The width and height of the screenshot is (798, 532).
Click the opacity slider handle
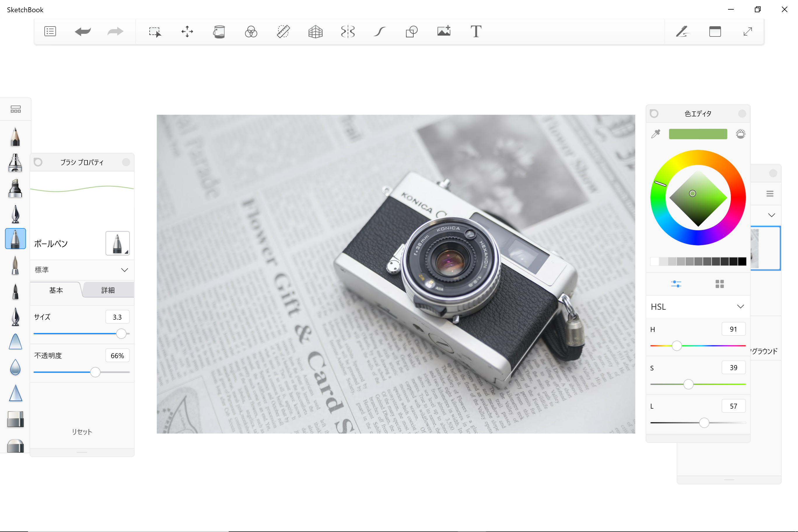point(95,372)
